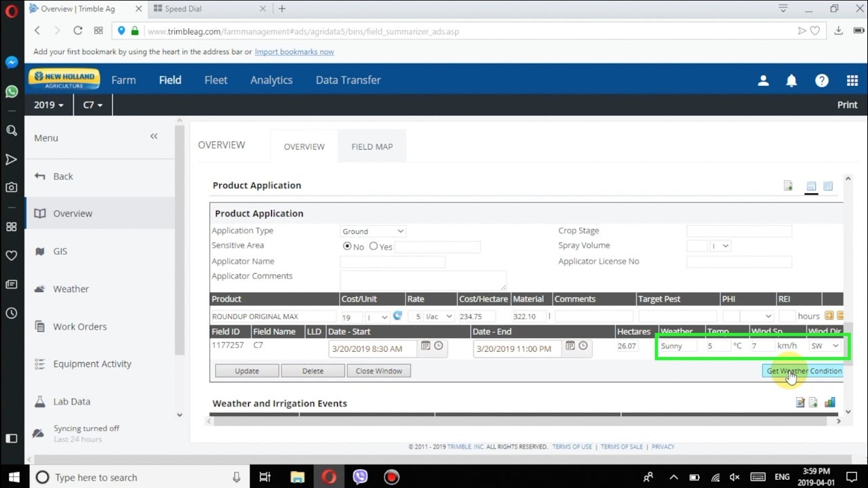Open the Opera taskbar icon
Screen dimensions: 868x488
(329, 477)
